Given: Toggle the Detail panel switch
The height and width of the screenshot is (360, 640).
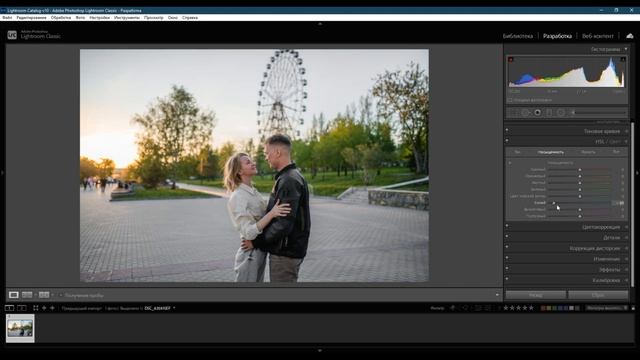Looking at the screenshot, I should (507, 236).
